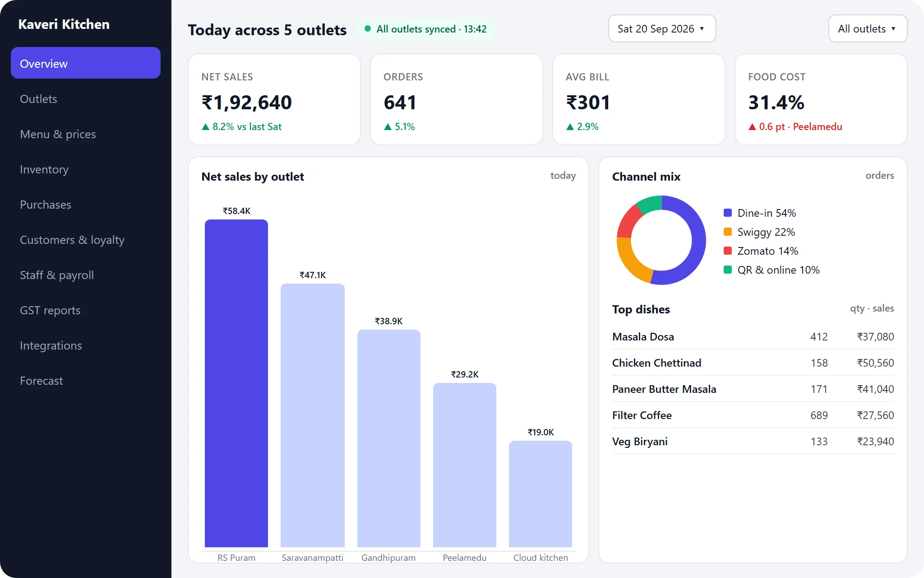Open the Orders card showing 641
Screen dimensions: 924x578
457,99
